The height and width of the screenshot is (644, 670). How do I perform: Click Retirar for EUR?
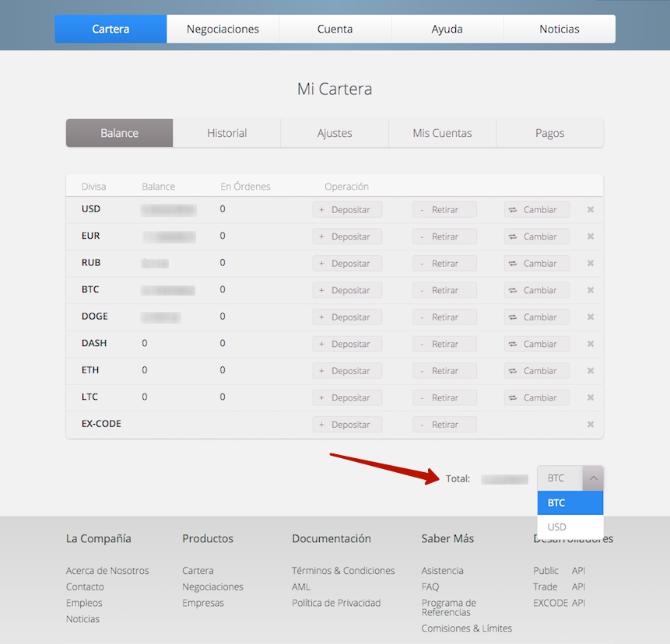[444, 236]
